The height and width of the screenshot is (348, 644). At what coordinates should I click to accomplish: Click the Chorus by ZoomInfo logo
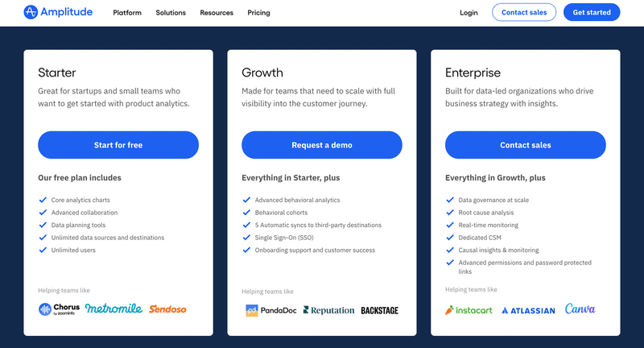pos(59,309)
